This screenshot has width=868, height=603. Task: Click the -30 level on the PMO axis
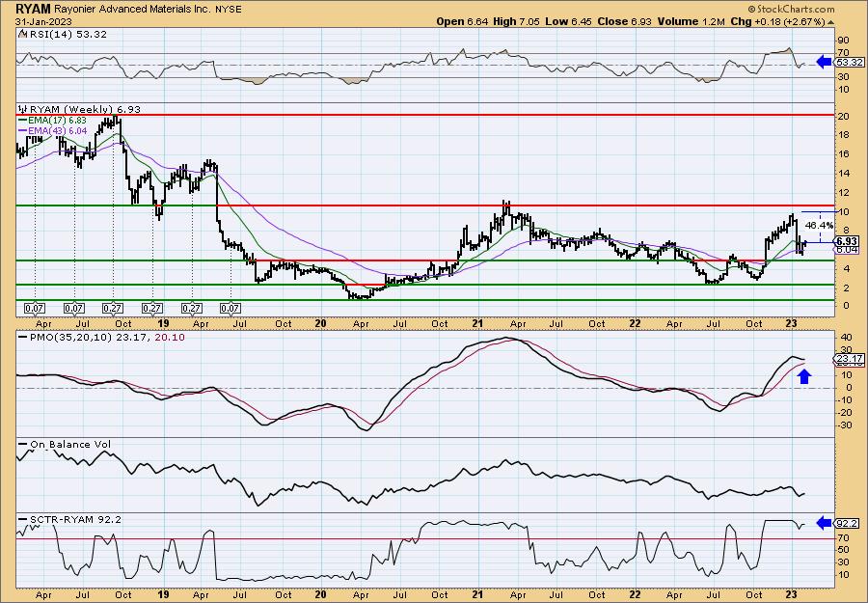(x=843, y=425)
